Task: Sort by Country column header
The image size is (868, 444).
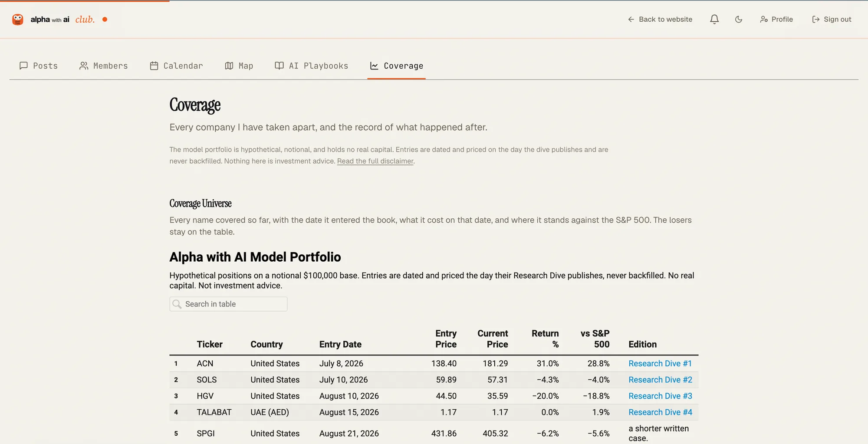Action: click(266, 344)
